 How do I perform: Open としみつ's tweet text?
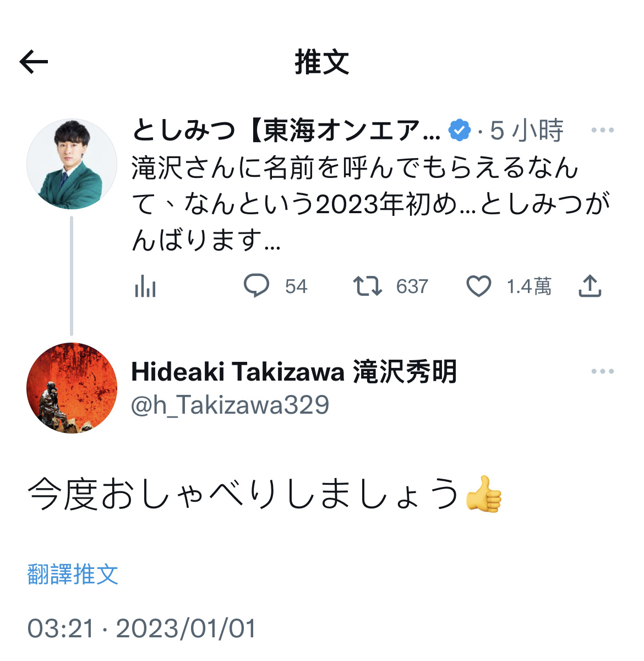371,204
